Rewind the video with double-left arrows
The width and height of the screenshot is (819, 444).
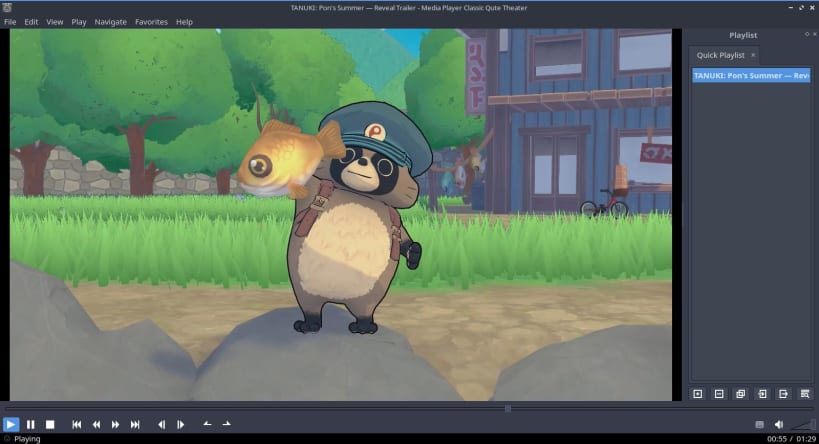[x=96, y=424]
